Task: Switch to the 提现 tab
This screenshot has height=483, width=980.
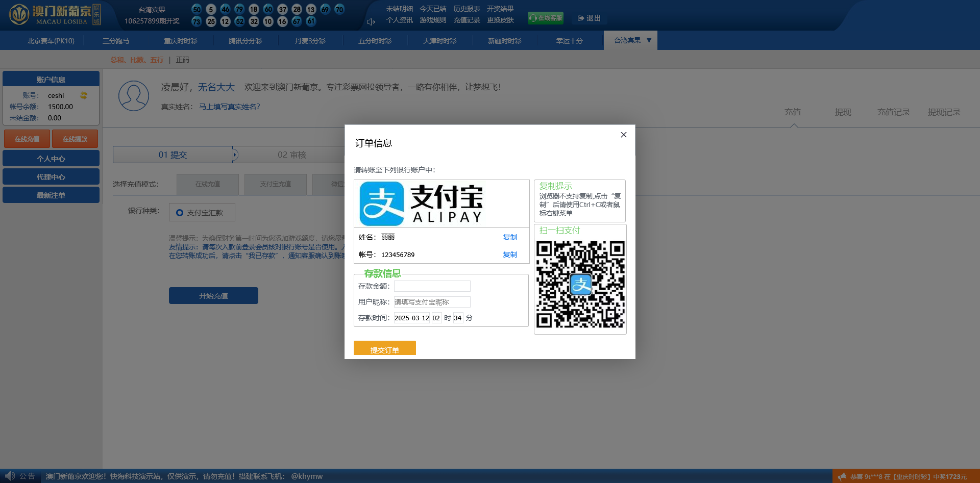Action: 843,112
